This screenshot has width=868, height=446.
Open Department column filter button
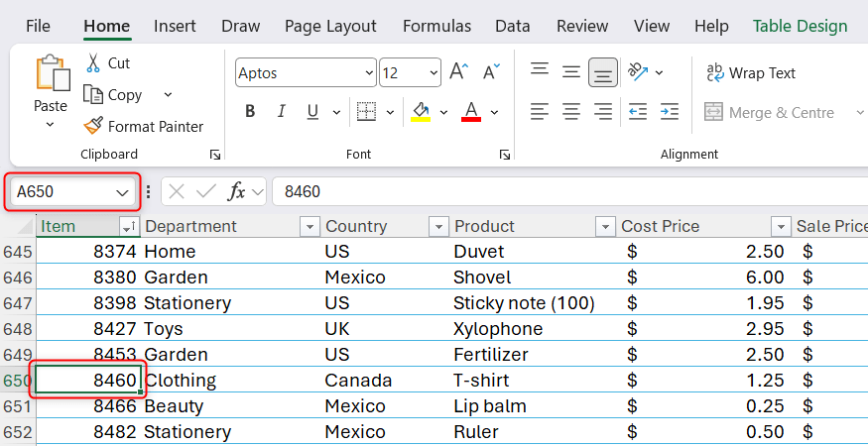[310, 226]
